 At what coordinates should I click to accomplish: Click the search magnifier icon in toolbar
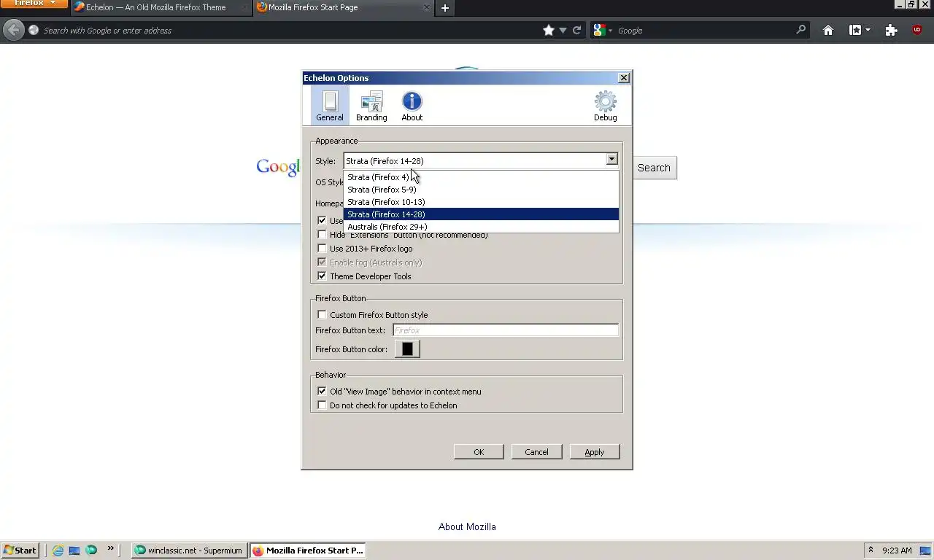[801, 30]
